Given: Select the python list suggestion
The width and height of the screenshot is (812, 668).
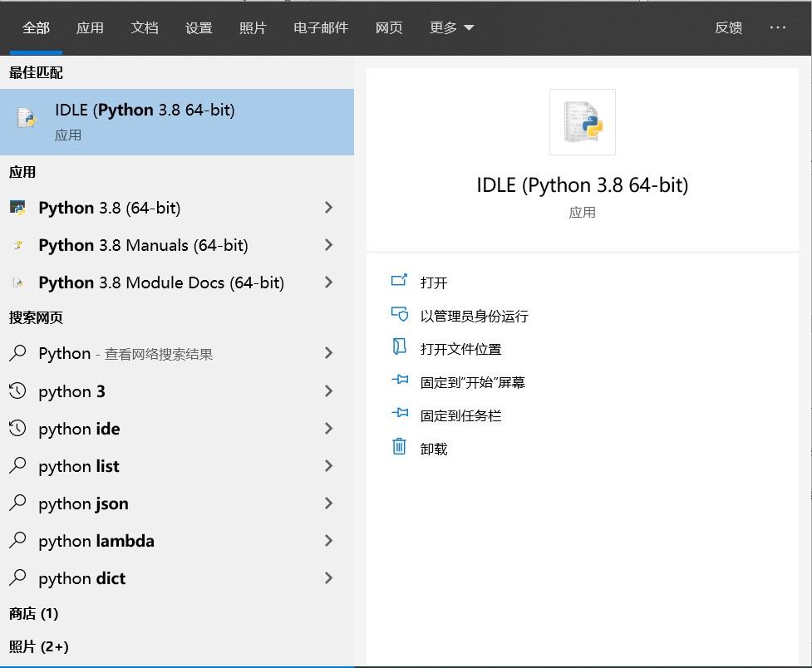Looking at the screenshot, I should (x=176, y=465).
